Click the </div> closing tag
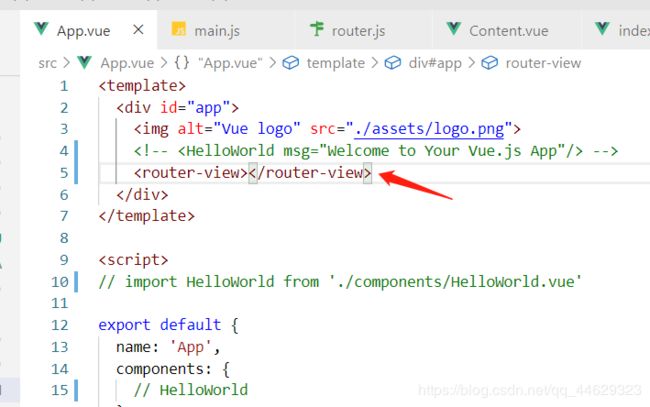This screenshot has width=650, height=407. [x=142, y=194]
